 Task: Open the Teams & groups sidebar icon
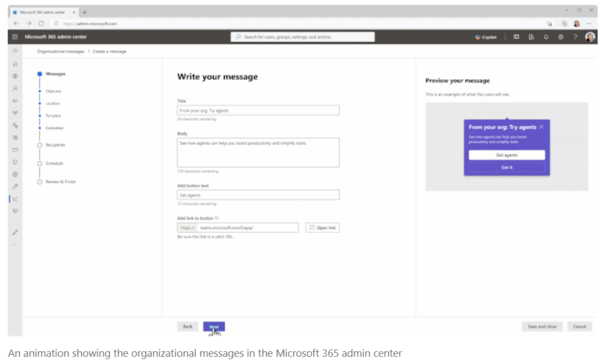click(15, 113)
